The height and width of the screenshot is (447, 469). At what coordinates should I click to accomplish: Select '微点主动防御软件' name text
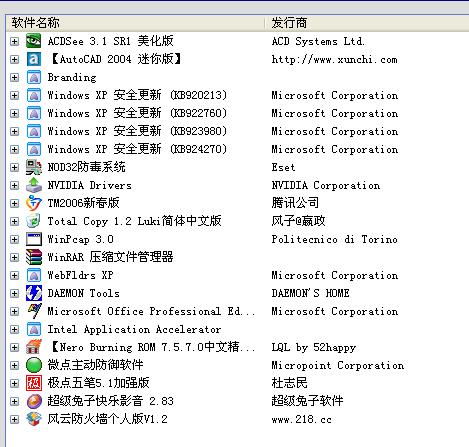point(95,365)
